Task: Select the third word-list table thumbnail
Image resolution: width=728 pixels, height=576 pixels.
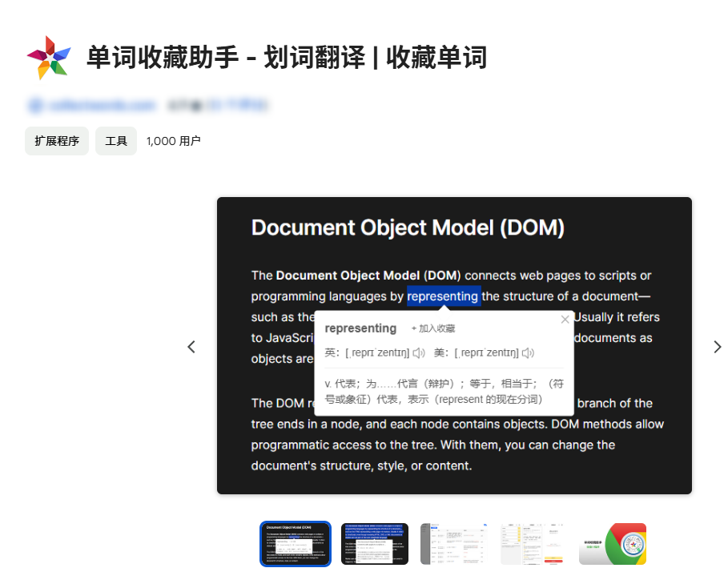Action: (x=453, y=544)
